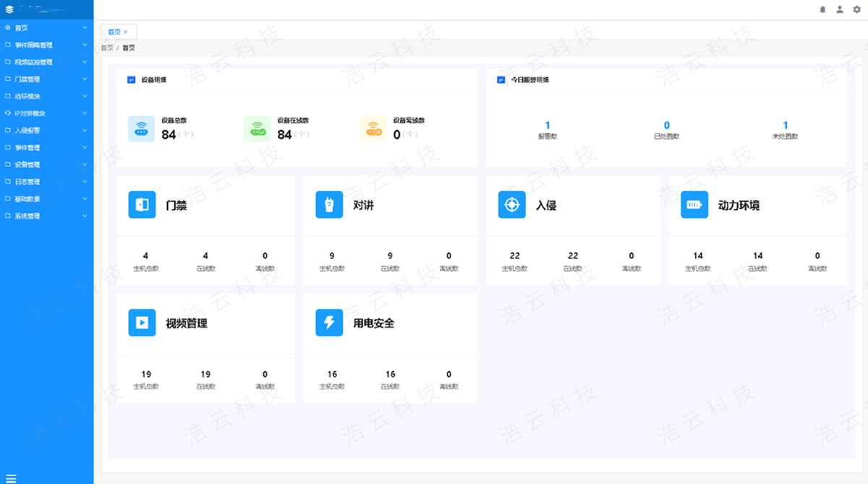Expand the 视频监控管理 menu
Screen dimensions: 868x484
click(40, 61)
